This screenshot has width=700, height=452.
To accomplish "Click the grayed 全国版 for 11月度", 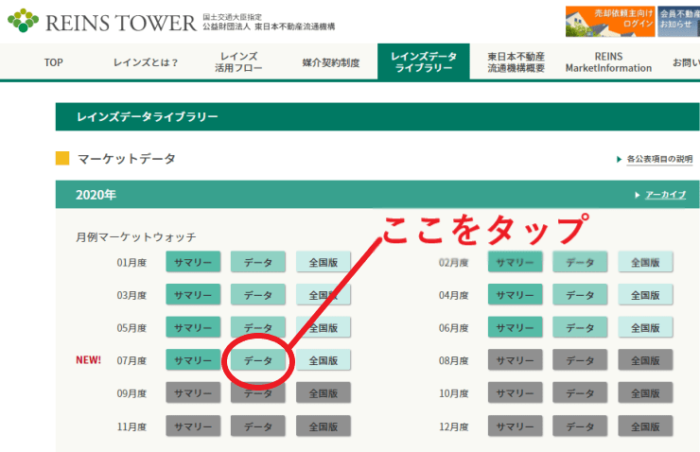I will point(323,426).
